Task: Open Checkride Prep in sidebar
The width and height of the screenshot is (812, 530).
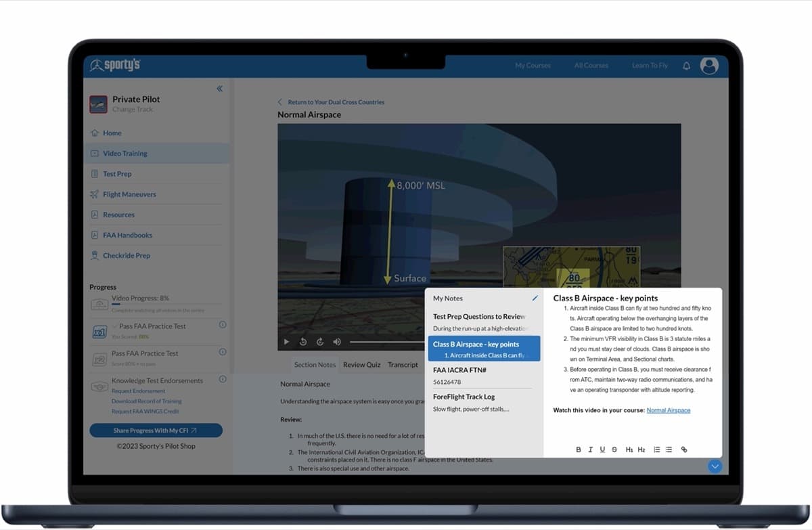Action: [x=127, y=255]
